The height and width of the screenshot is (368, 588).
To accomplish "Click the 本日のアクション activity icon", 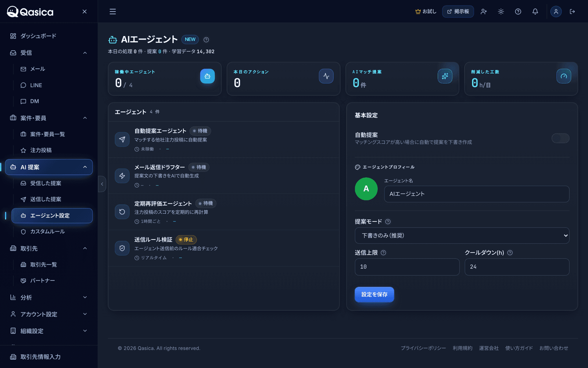I will 326,76.
